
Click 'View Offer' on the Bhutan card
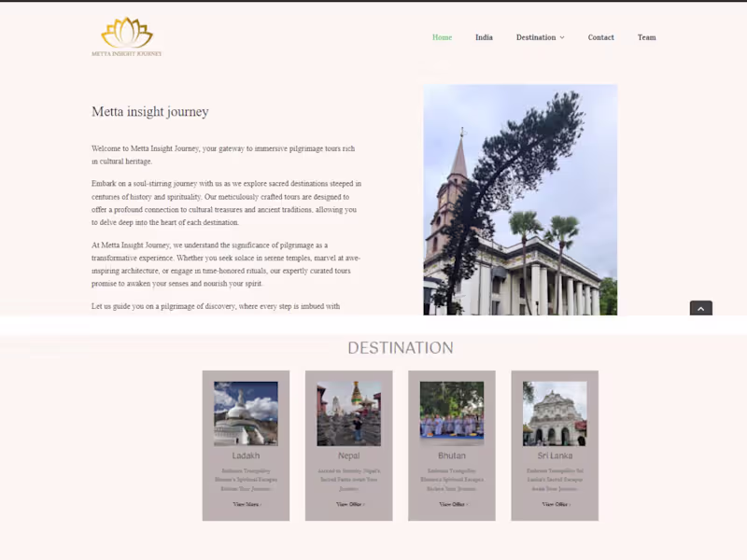tap(451, 504)
